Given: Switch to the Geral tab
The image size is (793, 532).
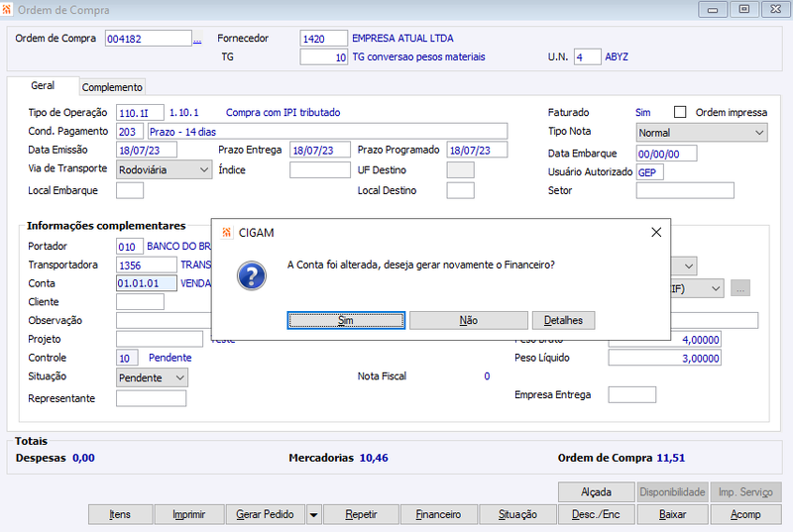Looking at the screenshot, I should [43, 86].
